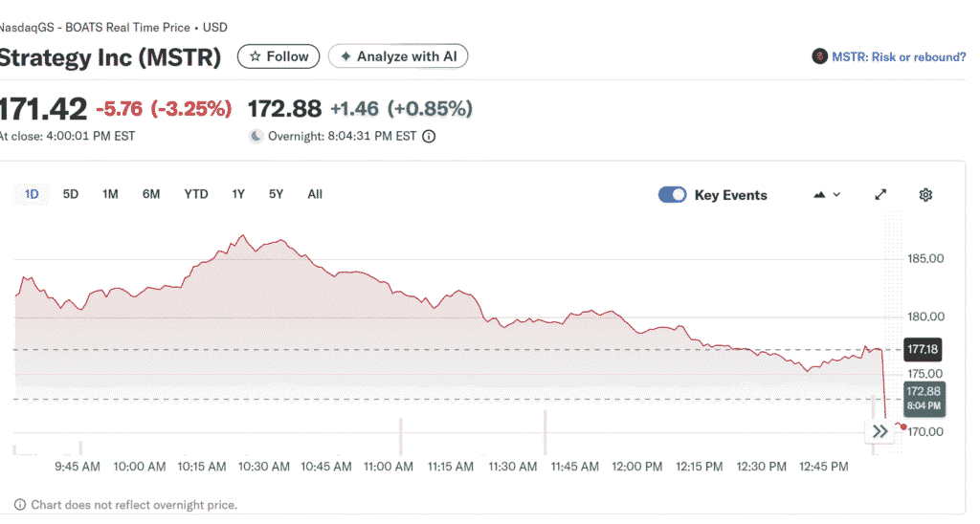Click Analyze with AI button

(x=398, y=57)
